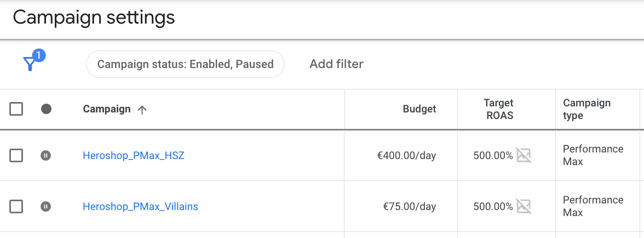Click the Target ROAS icon for Heroshop_PMax_HSZ
644x238 pixels.
pos(524,156)
